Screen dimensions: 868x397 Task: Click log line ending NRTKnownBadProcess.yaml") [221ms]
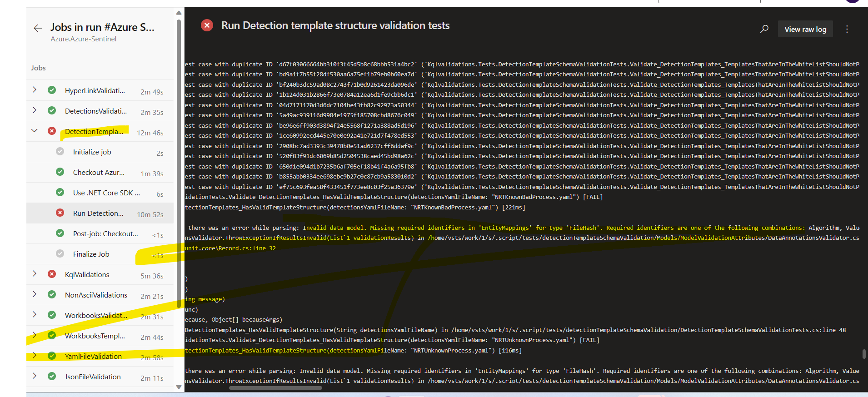[x=354, y=207]
